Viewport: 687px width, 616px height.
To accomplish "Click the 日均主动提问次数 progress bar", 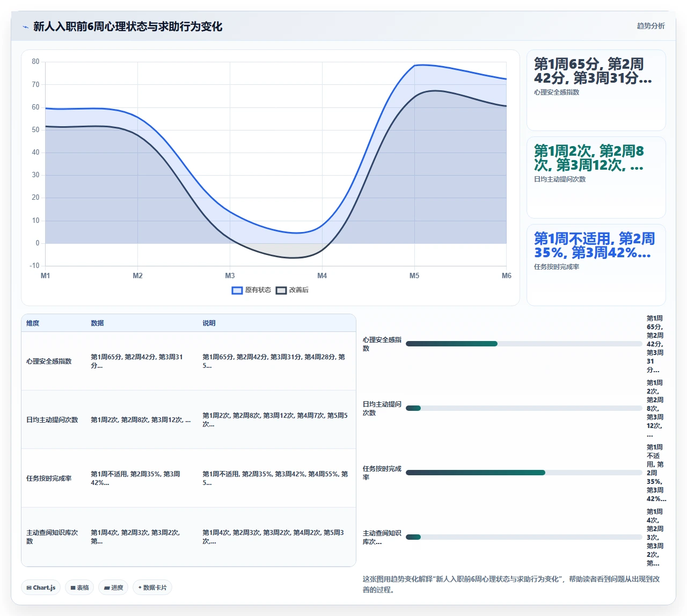I will click(524, 408).
